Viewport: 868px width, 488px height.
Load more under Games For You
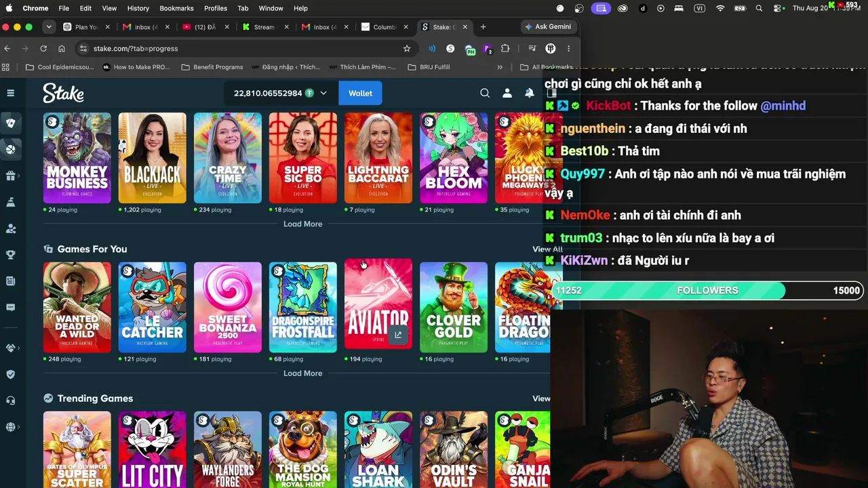click(302, 373)
